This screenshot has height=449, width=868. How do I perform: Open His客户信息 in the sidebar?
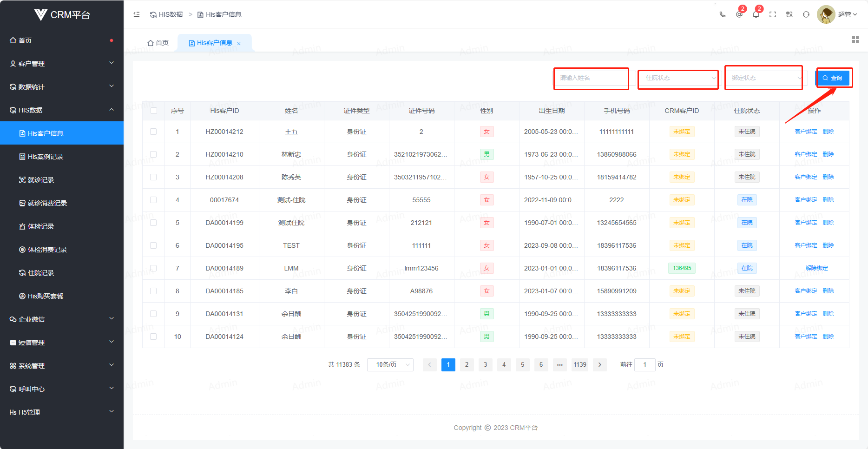62,133
